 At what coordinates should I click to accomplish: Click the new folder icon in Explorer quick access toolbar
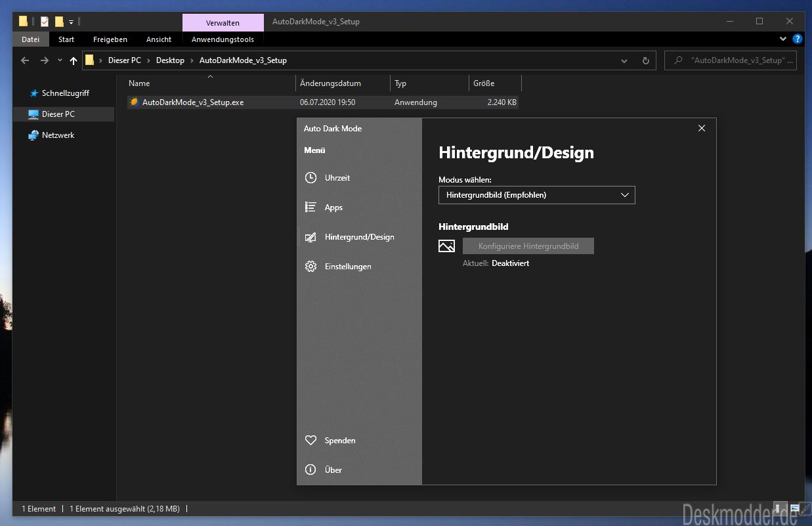[x=59, y=22]
